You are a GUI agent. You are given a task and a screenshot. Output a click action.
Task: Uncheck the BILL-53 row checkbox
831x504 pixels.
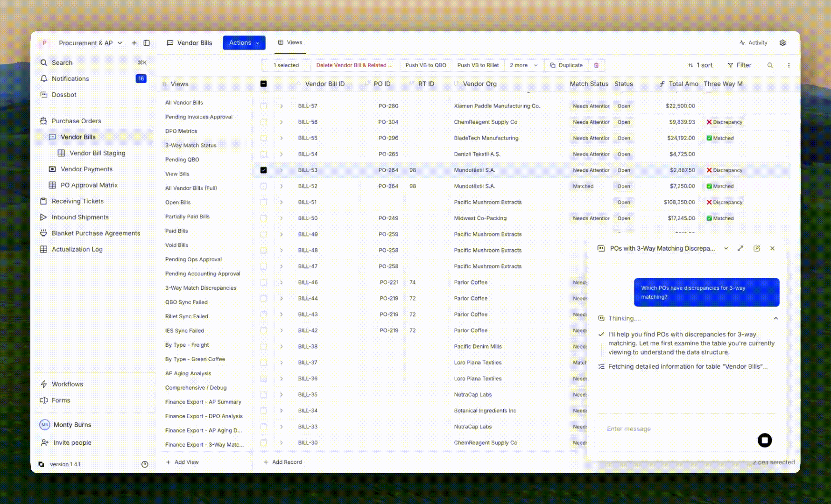[263, 170]
